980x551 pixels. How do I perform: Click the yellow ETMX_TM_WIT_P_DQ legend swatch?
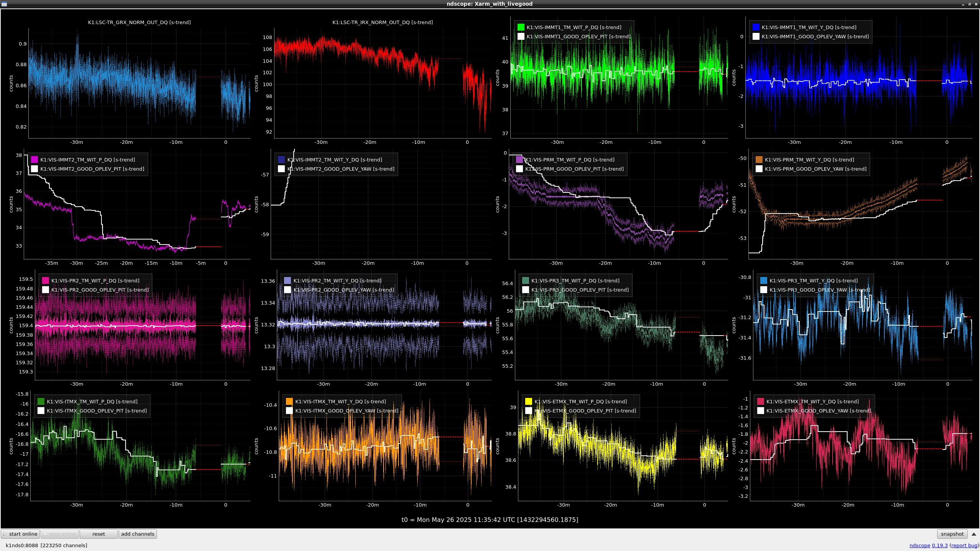click(529, 401)
